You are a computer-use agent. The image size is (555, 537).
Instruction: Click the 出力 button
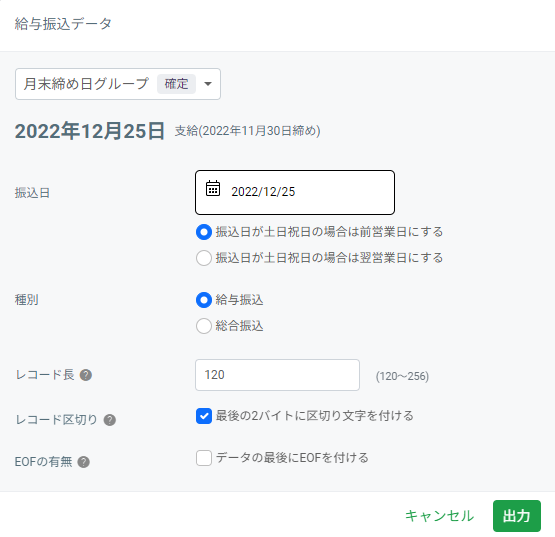[x=517, y=516]
